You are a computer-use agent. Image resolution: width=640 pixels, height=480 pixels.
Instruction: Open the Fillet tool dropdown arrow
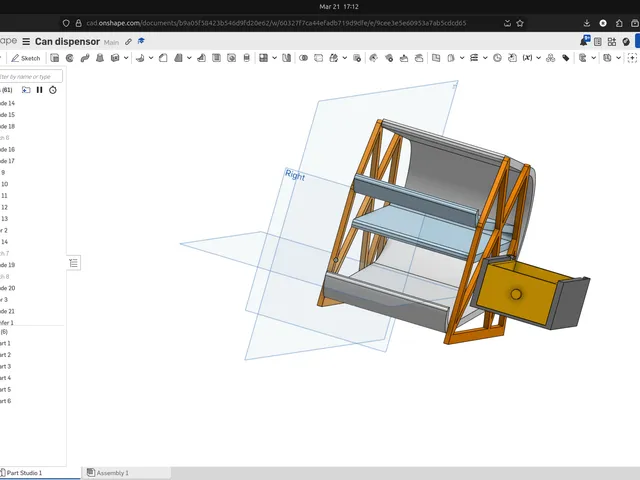(151, 58)
